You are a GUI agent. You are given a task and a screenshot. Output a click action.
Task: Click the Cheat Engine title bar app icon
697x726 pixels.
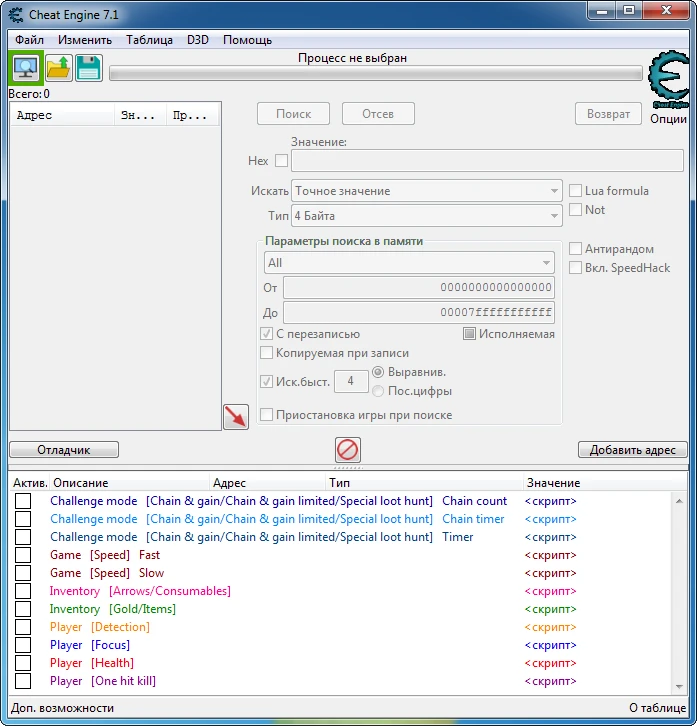tap(16, 14)
